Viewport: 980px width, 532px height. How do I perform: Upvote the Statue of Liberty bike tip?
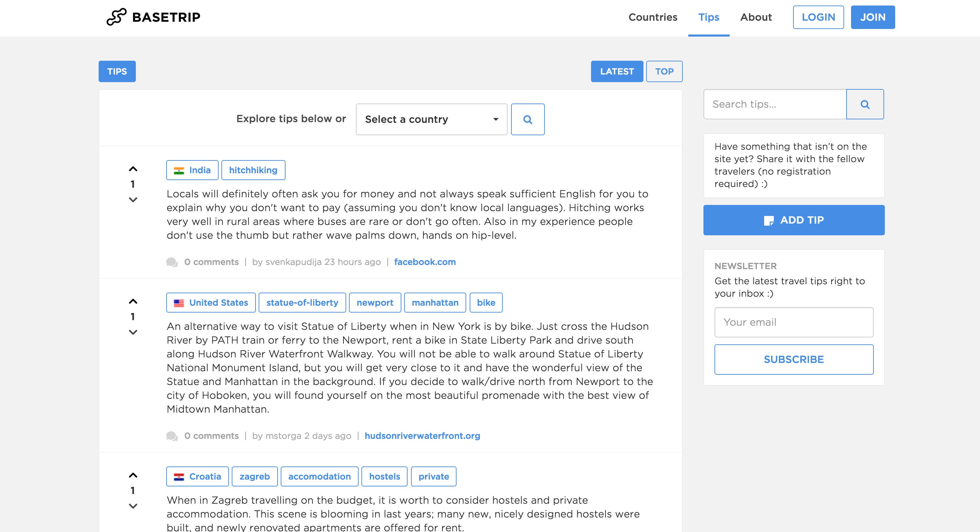[x=133, y=302]
